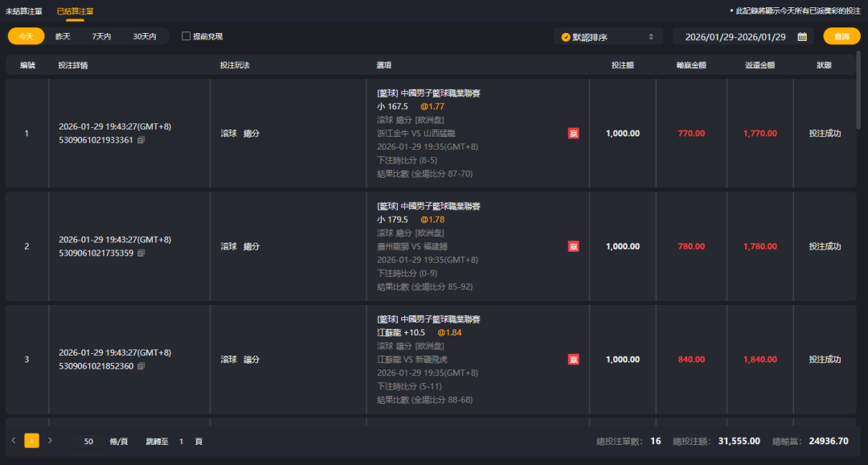Open per-page count selector showing 50
This screenshot has height=465, width=868.
[x=88, y=441]
